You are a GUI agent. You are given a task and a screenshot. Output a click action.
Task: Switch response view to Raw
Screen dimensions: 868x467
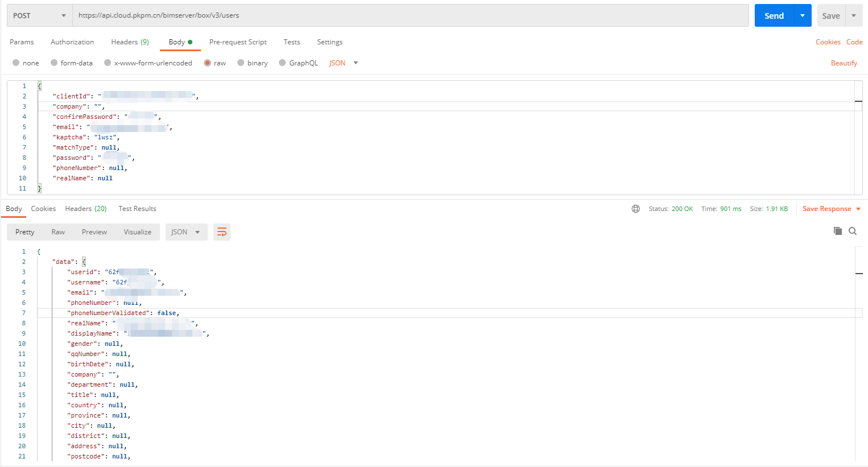point(58,232)
